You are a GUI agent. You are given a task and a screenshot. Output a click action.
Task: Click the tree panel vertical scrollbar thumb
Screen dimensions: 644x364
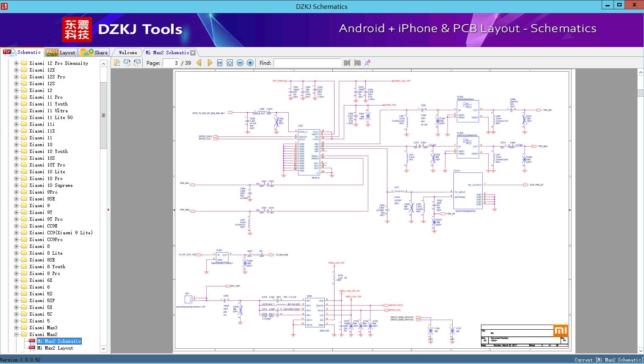pos(103,115)
